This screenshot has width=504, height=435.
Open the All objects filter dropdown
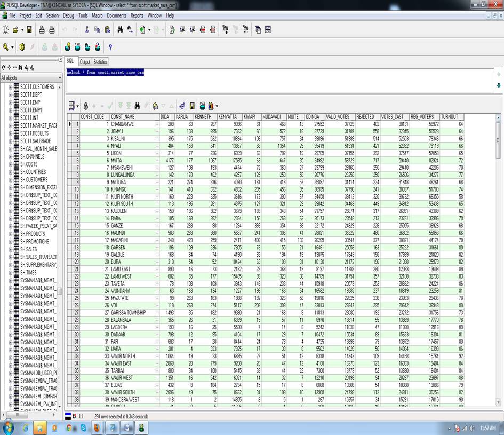59,78
